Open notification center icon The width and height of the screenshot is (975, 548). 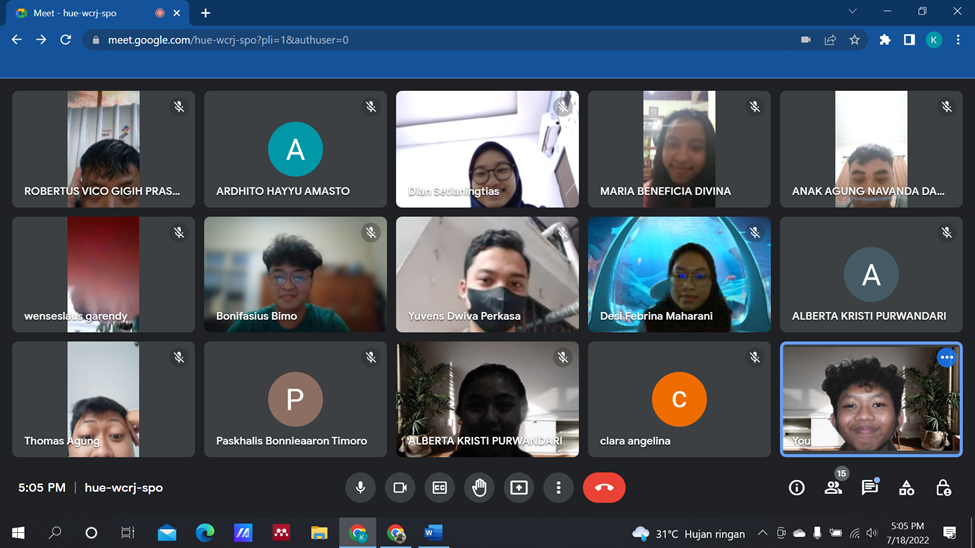[x=950, y=533]
